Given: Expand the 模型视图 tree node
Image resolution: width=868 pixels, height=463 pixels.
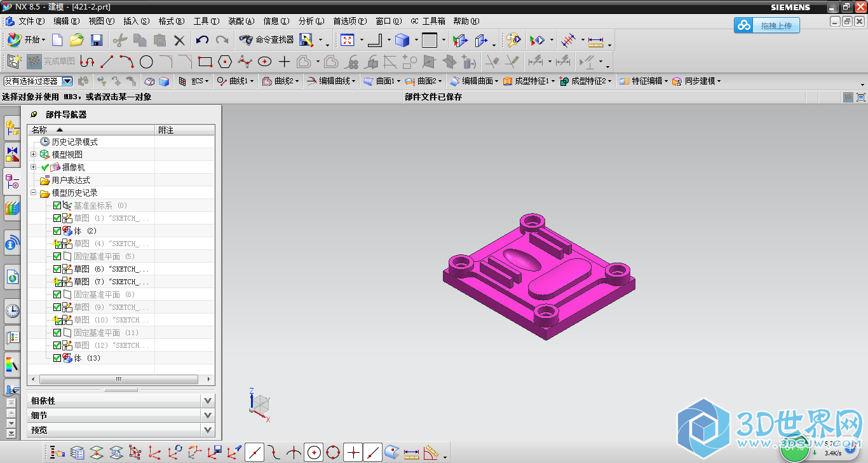Looking at the screenshot, I should [x=34, y=155].
